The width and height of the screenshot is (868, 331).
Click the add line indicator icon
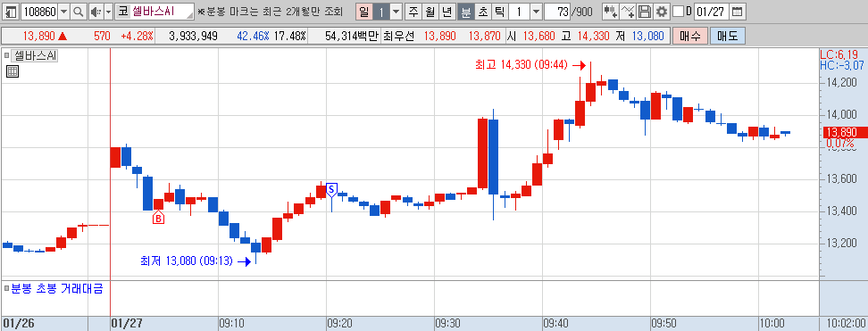tap(628, 11)
